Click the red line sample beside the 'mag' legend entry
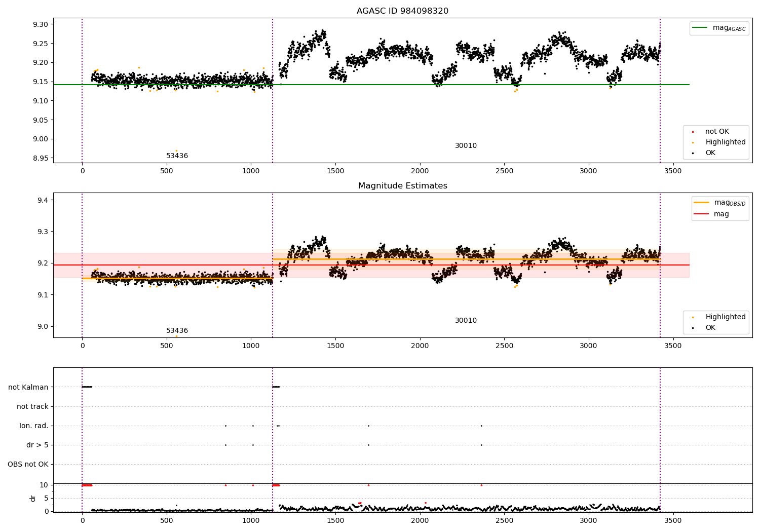 701,214
